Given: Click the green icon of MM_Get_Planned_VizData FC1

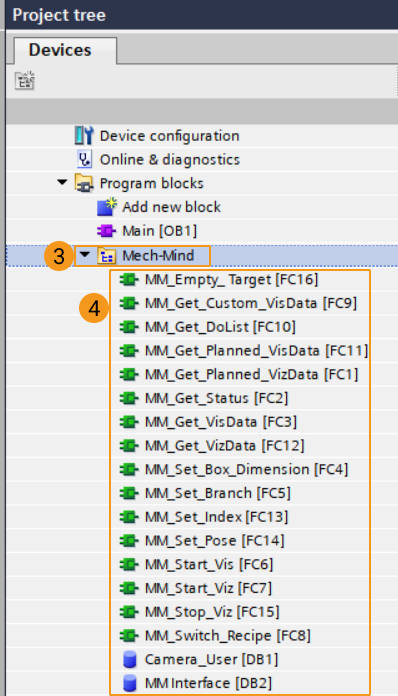Looking at the screenshot, I should pos(129,375).
